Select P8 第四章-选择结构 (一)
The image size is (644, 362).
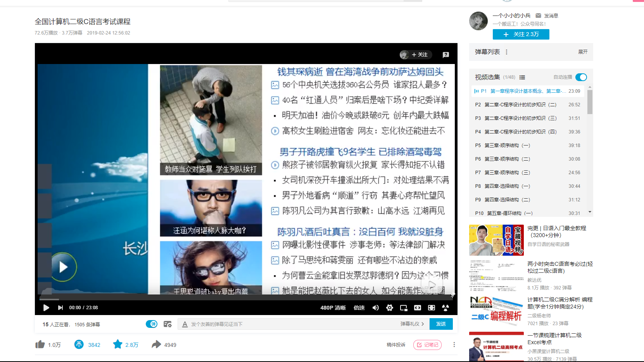tap(528, 186)
